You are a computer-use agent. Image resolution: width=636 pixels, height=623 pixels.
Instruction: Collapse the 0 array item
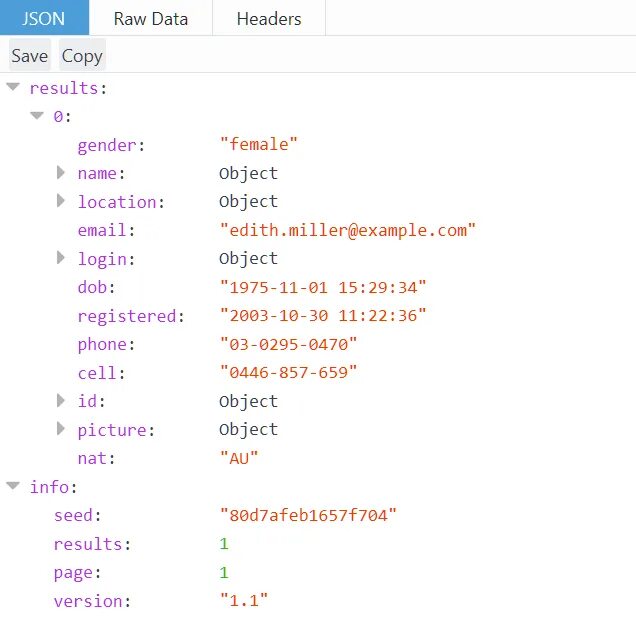pyautogui.click(x=37, y=116)
